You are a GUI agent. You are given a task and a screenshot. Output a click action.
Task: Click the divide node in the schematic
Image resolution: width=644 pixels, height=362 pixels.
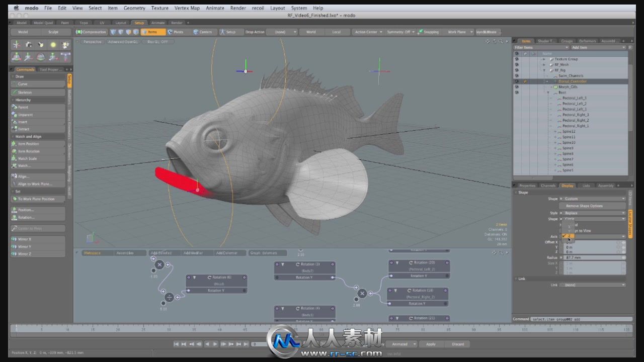point(170,297)
